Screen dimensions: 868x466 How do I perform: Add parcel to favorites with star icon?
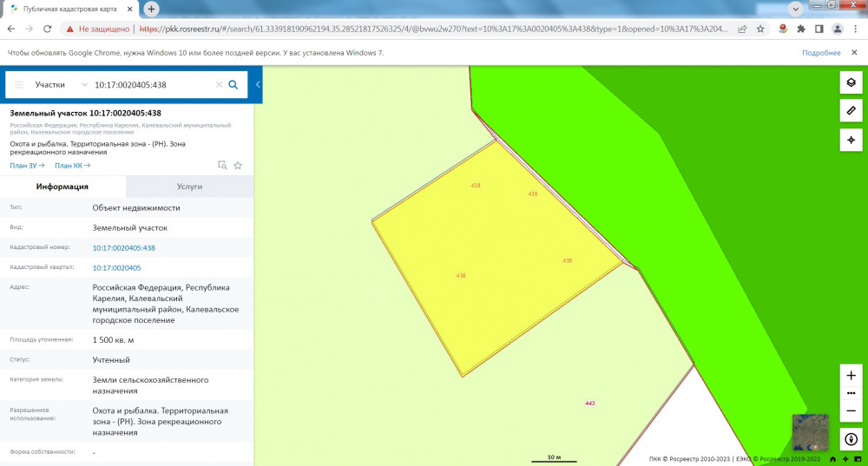point(238,165)
